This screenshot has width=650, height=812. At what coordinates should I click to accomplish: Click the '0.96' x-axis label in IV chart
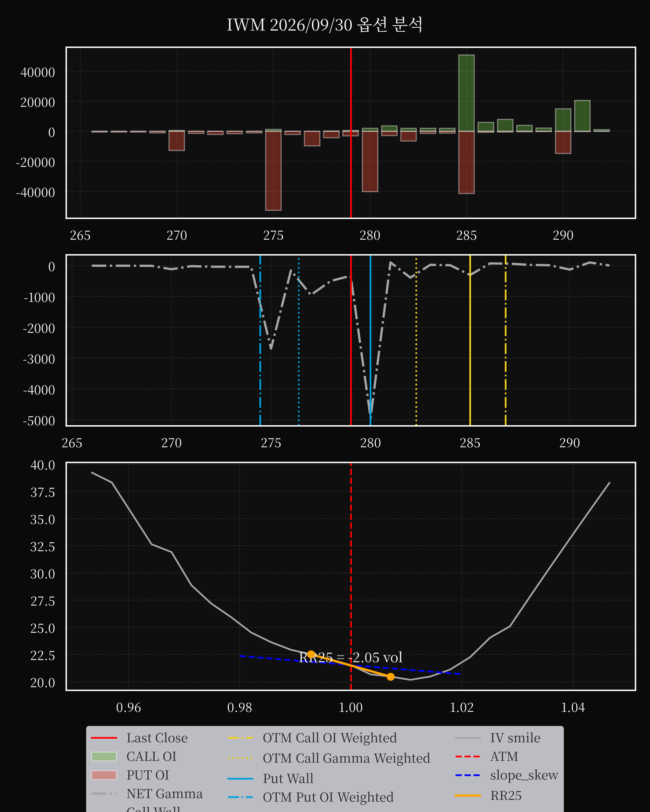coord(128,708)
